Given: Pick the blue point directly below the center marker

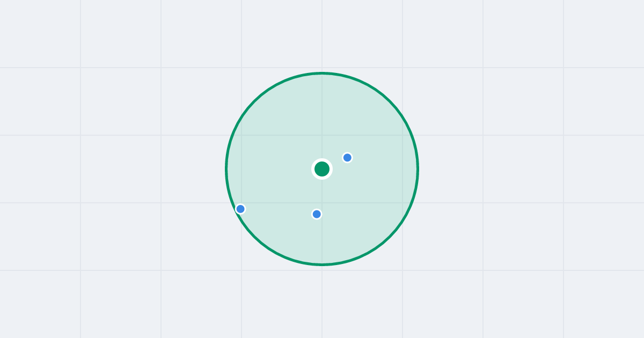Looking at the screenshot, I should (x=317, y=214).
